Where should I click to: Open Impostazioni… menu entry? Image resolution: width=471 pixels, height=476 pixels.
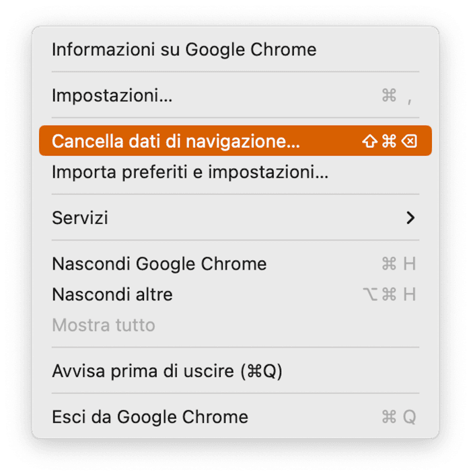(x=235, y=95)
